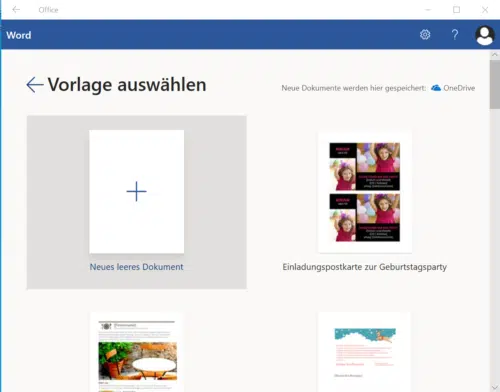The height and width of the screenshot is (392, 500).
Task: Open the user account profile avatar
Action: tap(485, 35)
